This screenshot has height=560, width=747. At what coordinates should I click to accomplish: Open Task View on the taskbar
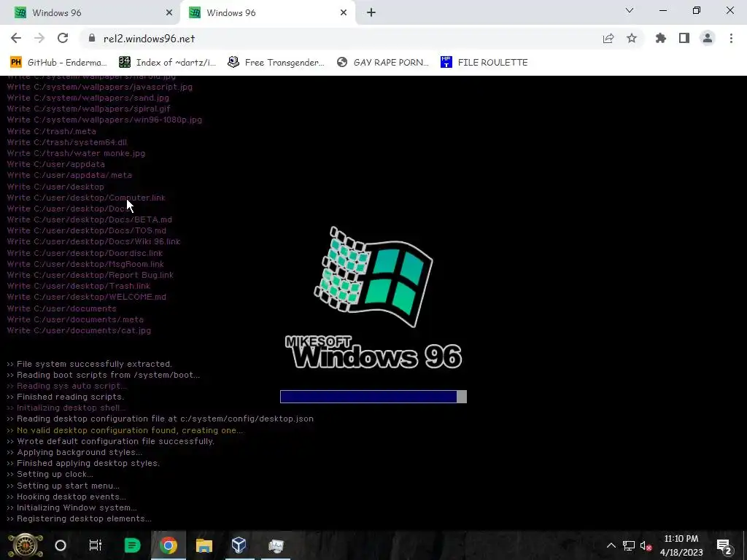click(96, 545)
